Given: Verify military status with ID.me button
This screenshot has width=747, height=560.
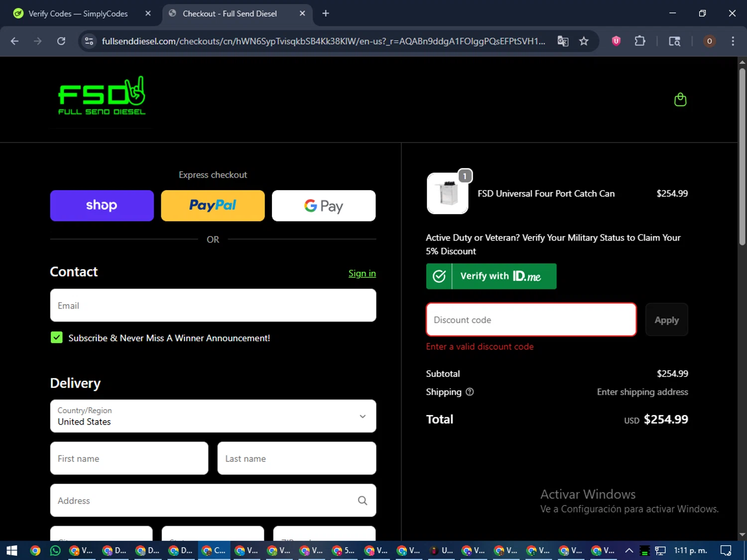Looking at the screenshot, I should point(491,276).
